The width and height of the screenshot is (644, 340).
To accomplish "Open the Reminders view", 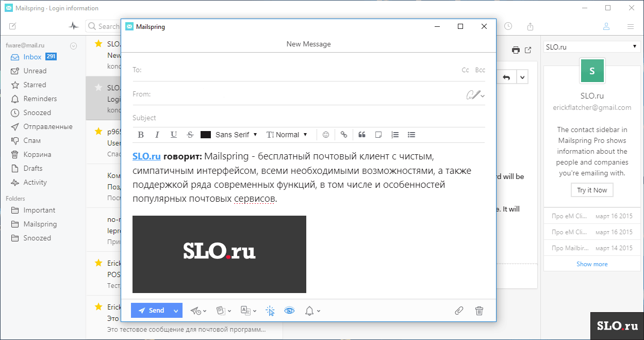I will (40, 99).
